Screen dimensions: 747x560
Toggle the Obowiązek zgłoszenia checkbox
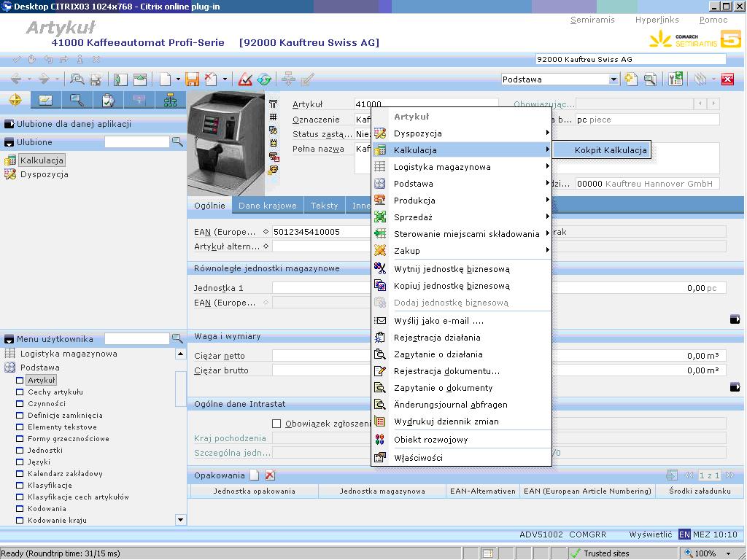276,424
